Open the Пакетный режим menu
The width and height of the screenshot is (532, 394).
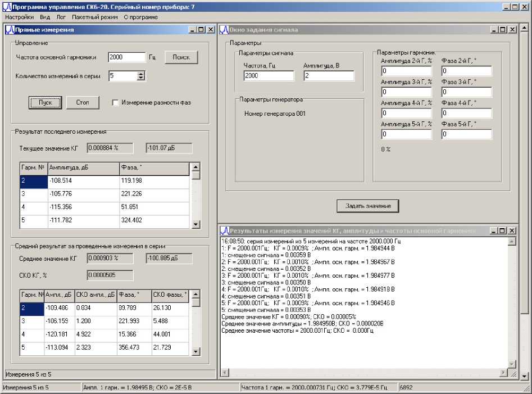(95, 17)
